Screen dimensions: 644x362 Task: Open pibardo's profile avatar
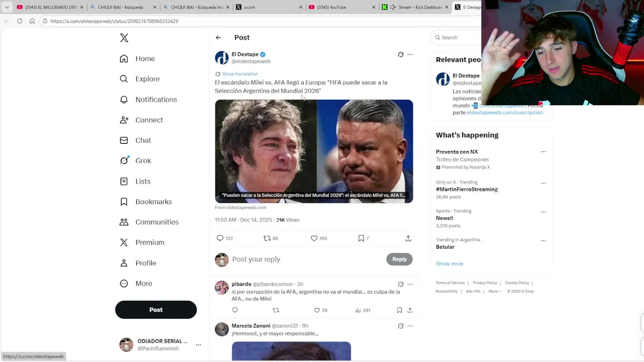click(222, 288)
